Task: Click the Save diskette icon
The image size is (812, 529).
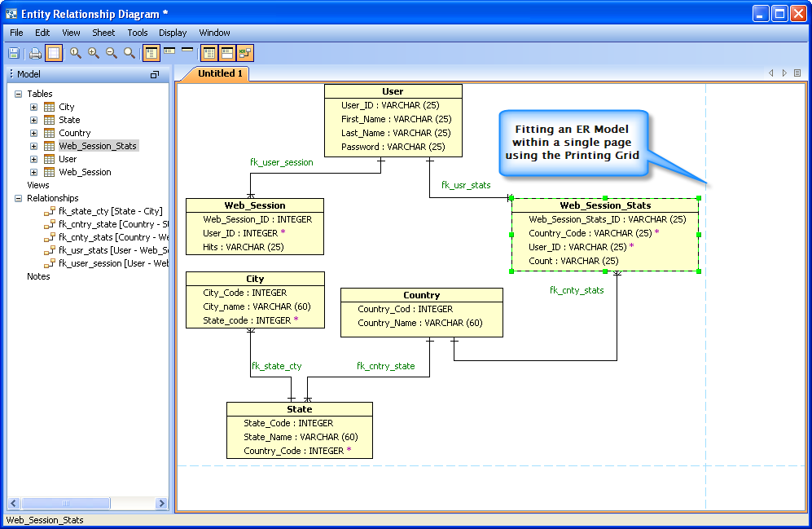Action: click(x=14, y=53)
